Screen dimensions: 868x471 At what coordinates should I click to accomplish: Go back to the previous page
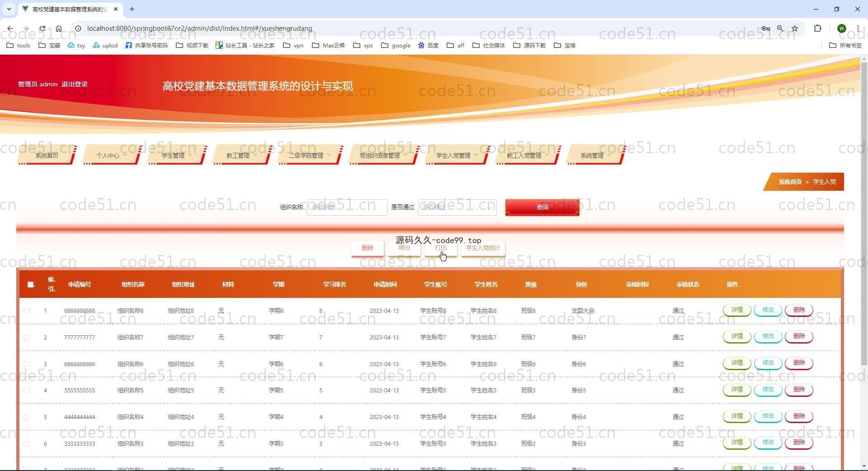[x=10, y=28]
